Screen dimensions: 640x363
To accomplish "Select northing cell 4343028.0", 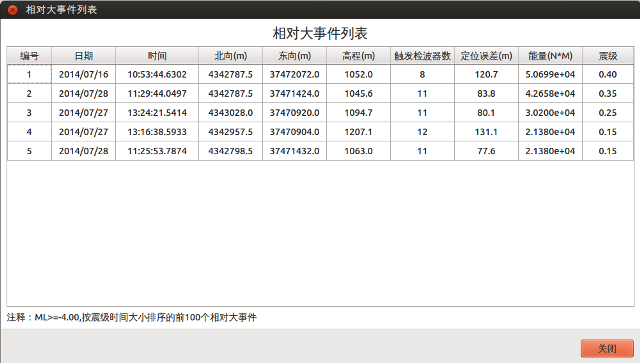I will click(231, 113).
